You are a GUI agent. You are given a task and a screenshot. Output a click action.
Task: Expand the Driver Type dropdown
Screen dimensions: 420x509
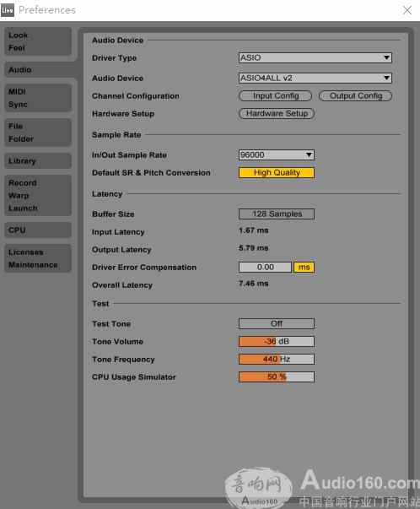pyautogui.click(x=315, y=57)
